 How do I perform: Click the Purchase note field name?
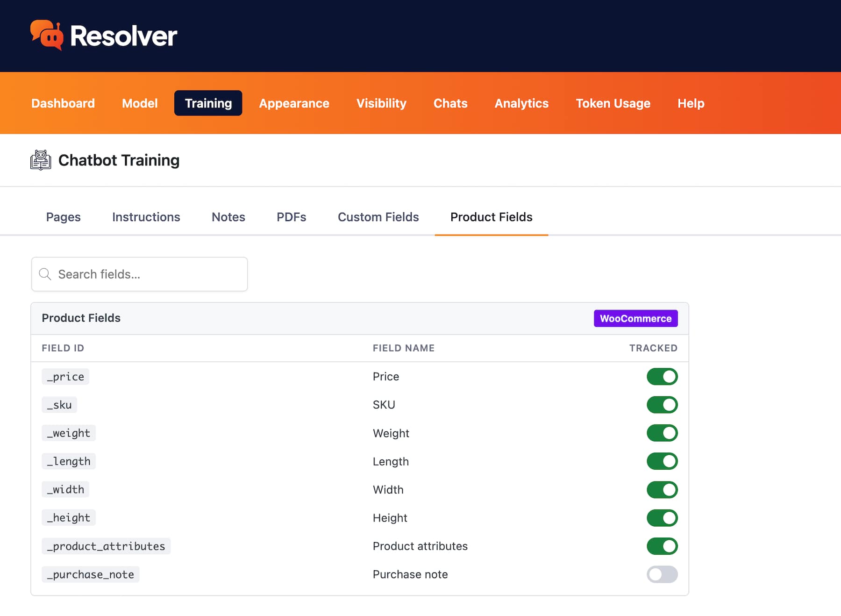coord(410,574)
